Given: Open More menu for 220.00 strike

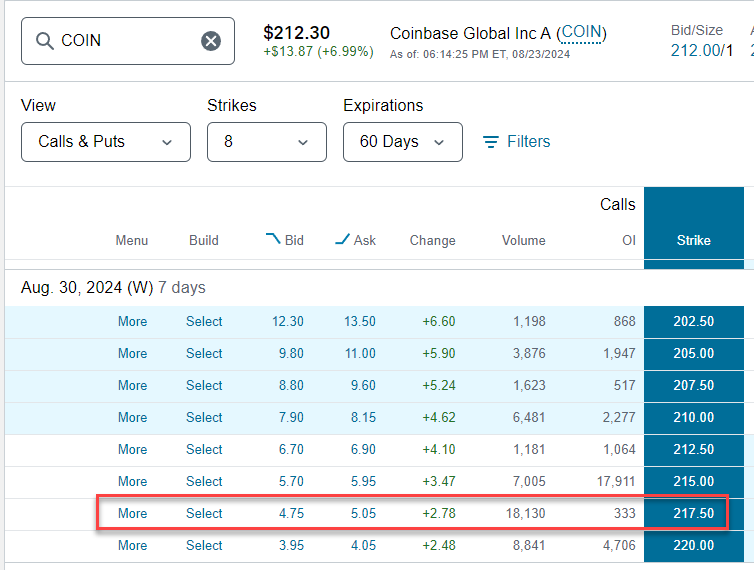Looking at the screenshot, I should (x=133, y=545).
